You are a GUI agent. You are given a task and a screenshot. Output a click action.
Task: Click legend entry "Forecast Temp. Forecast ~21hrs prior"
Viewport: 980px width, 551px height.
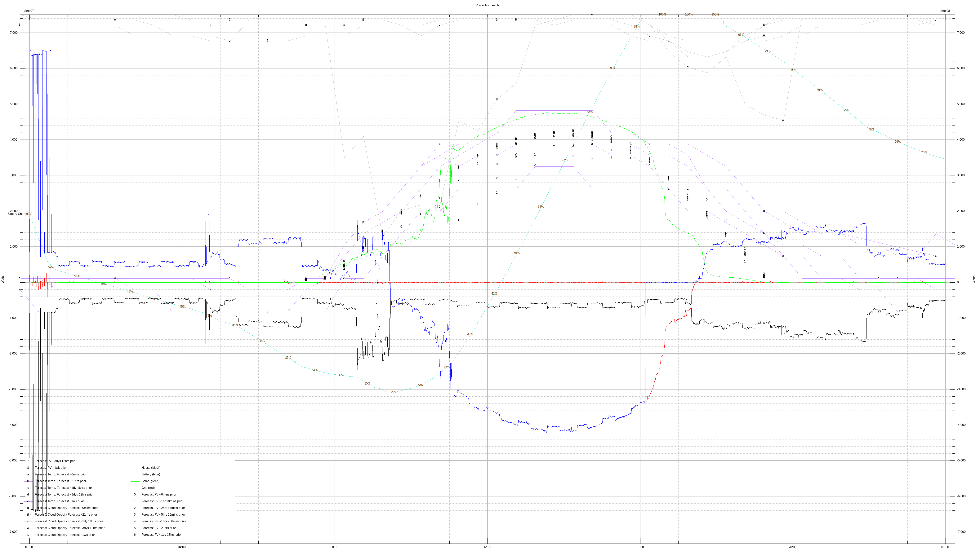[x=60, y=481]
